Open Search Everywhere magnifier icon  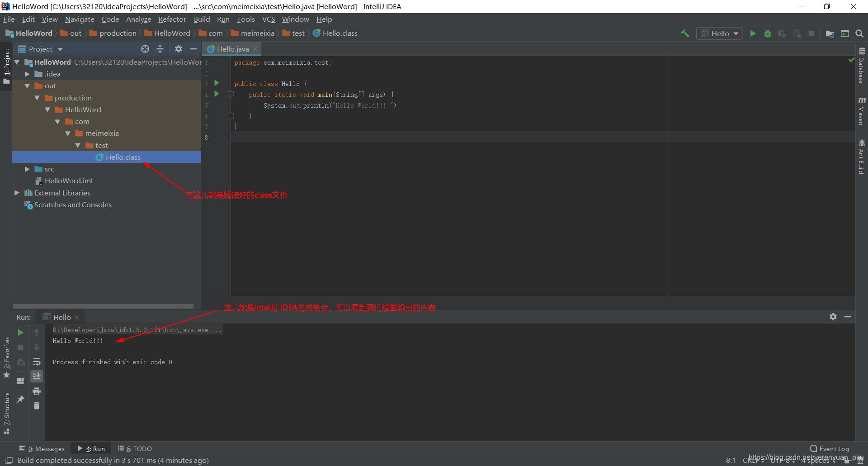(x=859, y=33)
